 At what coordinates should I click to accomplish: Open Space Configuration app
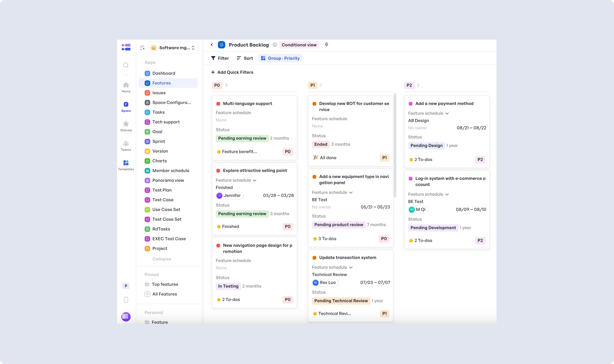point(168,103)
